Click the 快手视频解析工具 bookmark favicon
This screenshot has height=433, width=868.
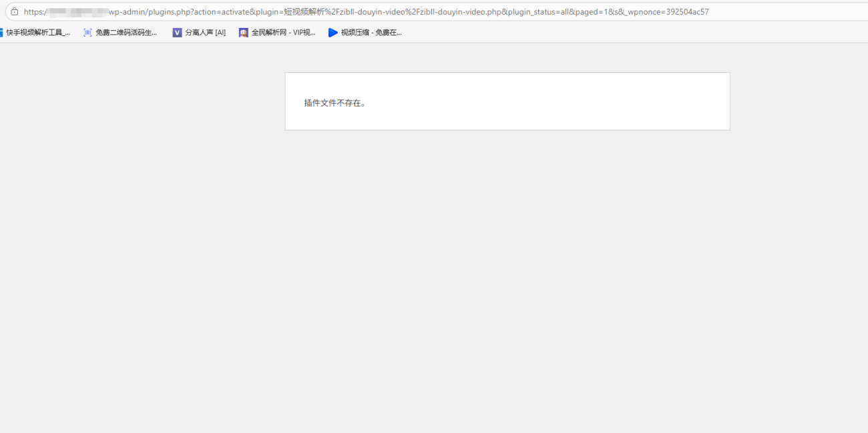tap(1, 32)
